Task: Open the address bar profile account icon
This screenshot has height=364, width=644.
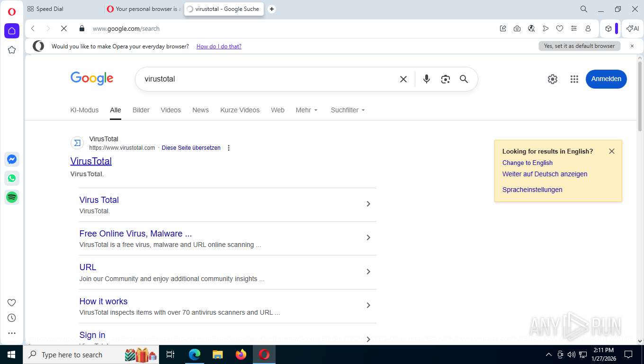Action: pos(588,28)
